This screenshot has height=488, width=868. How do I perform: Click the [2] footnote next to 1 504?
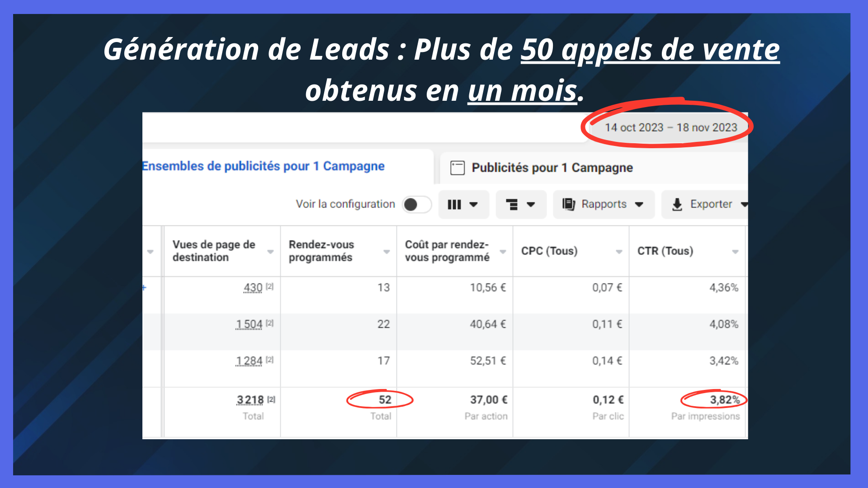[270, 323]
